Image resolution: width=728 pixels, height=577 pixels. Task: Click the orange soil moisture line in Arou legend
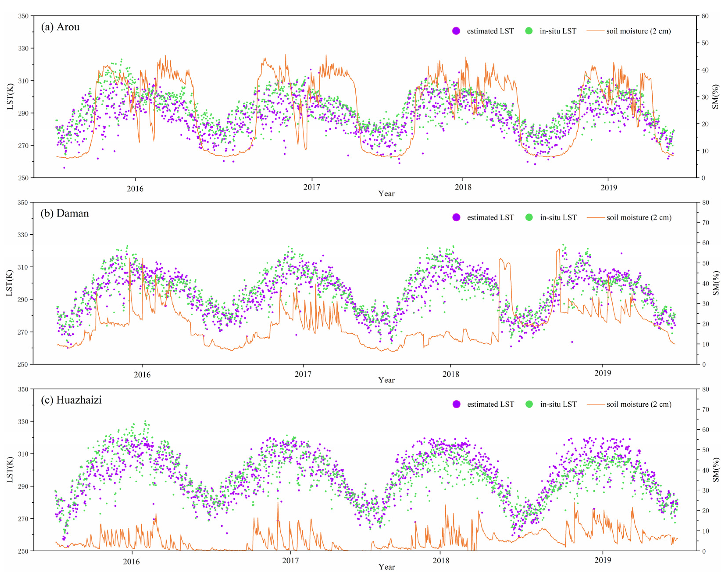[x=595, y=31]
